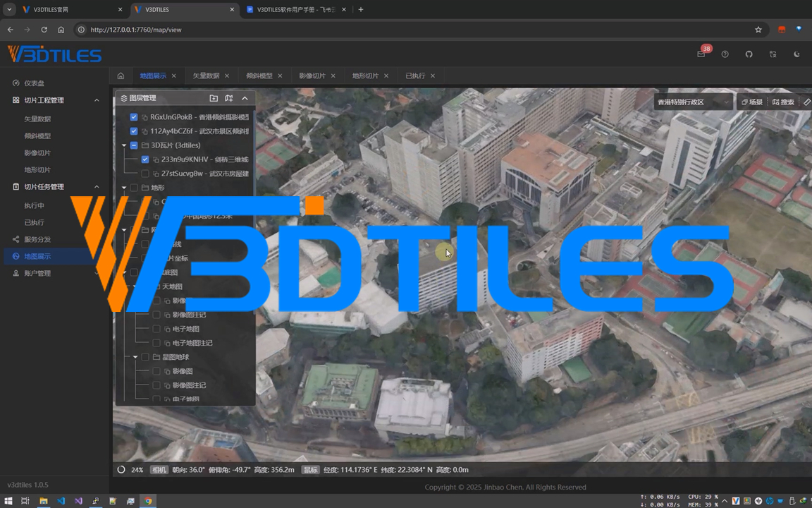Toggle dark mode moon icon
This screenshot has width=812, height=508.
tap(796, 54)
